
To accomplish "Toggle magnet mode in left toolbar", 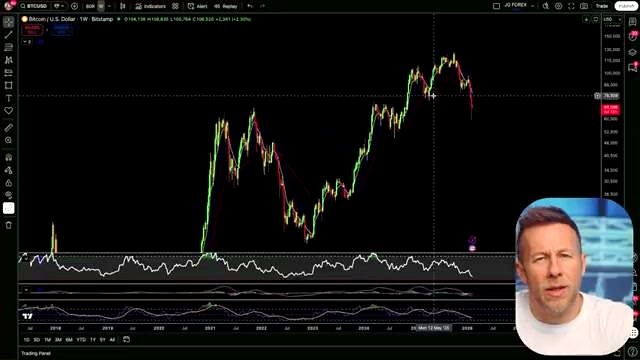I will click(9, 158).
